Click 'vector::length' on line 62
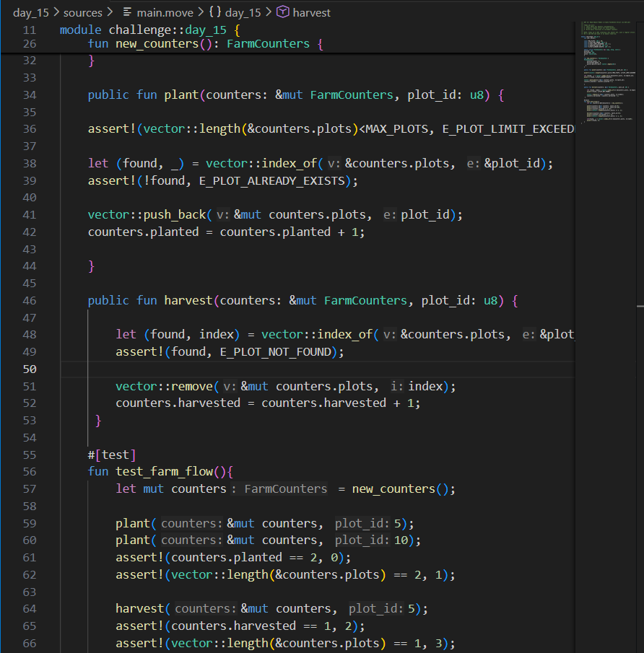Viewport: 644px width, 653px height. 219,574
